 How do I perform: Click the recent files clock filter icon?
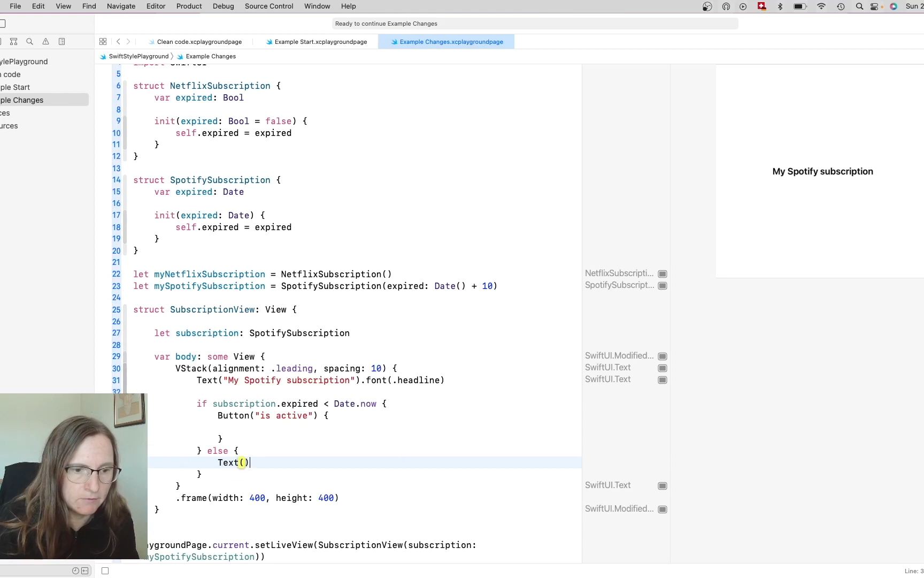click(75, 571)
